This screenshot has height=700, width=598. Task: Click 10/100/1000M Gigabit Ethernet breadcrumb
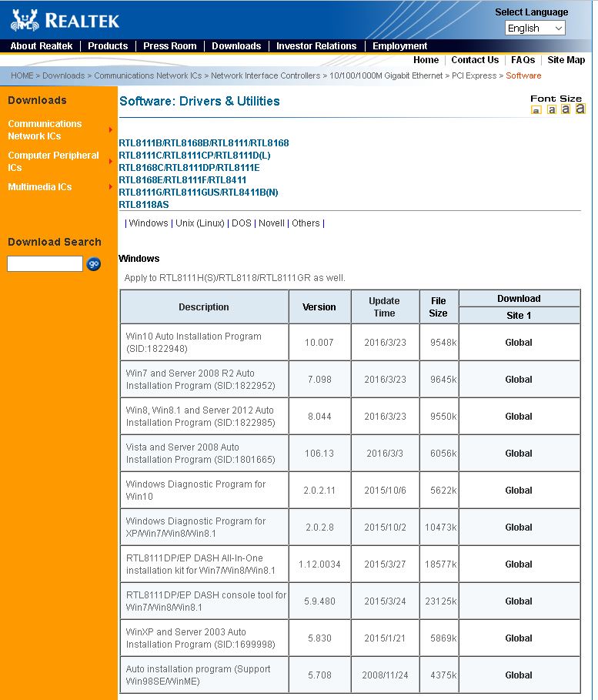click(386, 75)
